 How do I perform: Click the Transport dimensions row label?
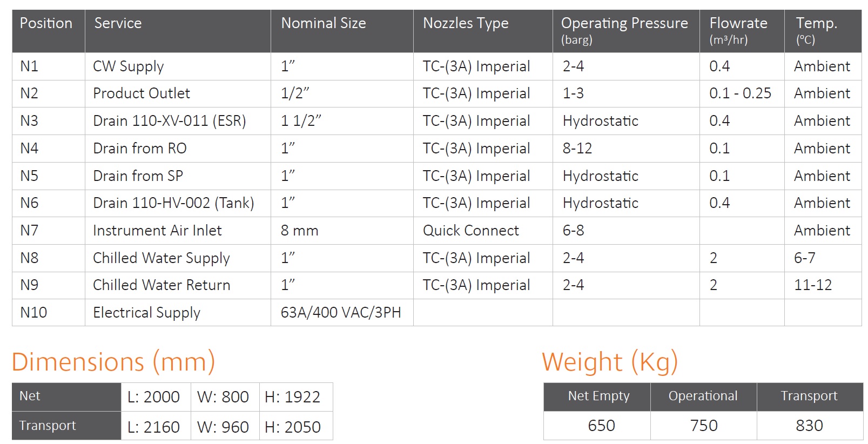[66, 426]
